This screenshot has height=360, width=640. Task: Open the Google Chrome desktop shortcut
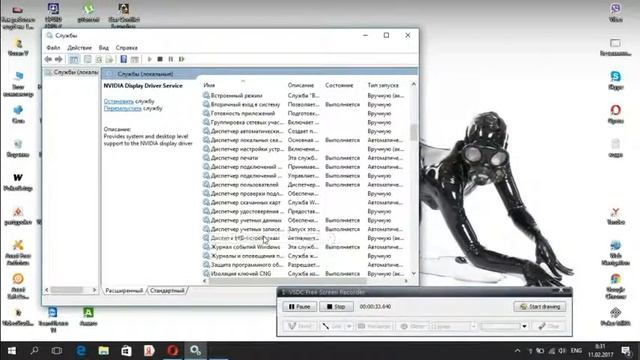coord(616,287)
